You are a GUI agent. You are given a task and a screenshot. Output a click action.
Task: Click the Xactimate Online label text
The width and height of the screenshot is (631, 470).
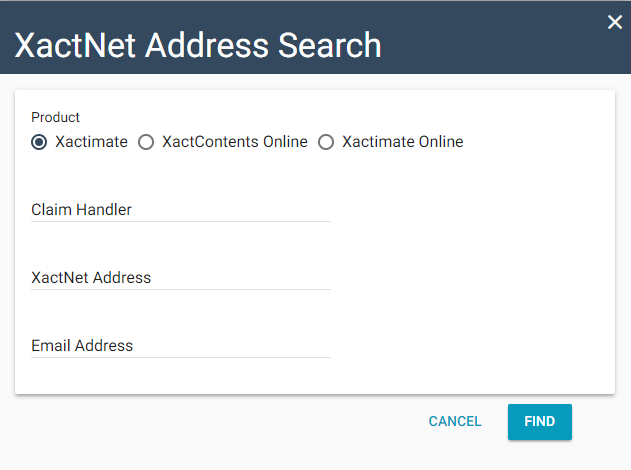403,142
